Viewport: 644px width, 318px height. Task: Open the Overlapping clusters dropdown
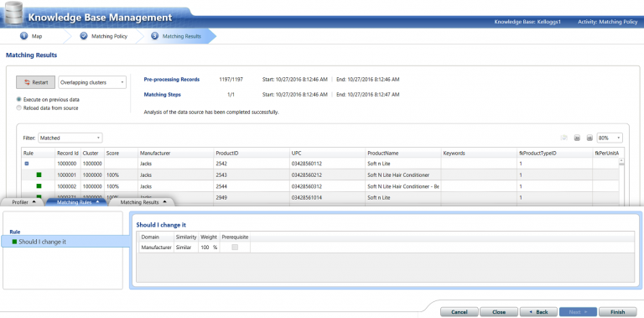(x=92, y=82)
